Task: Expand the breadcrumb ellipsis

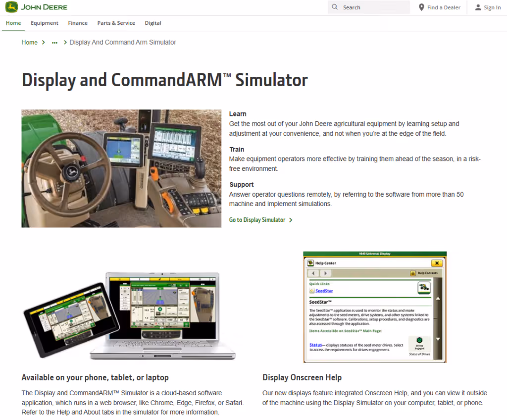Action: 54,43
